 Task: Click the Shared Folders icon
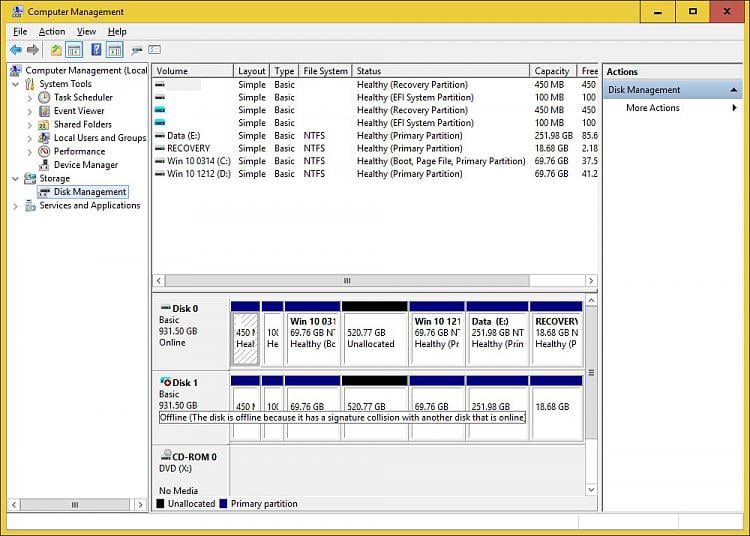pyautogui.click(x=44, y=124)
